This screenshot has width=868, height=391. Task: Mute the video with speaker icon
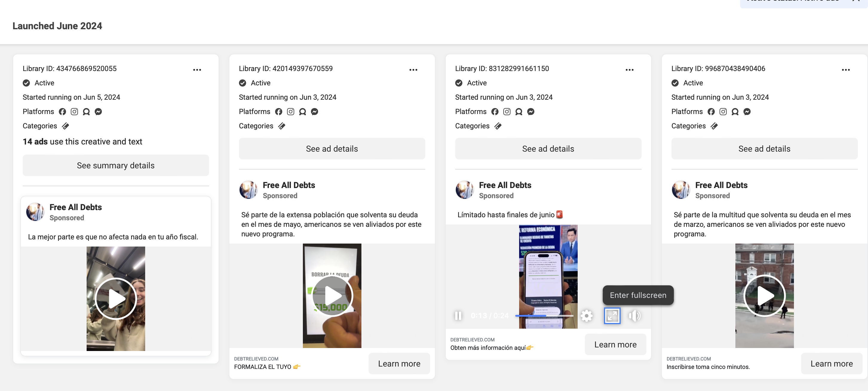[x=634, y=315]
